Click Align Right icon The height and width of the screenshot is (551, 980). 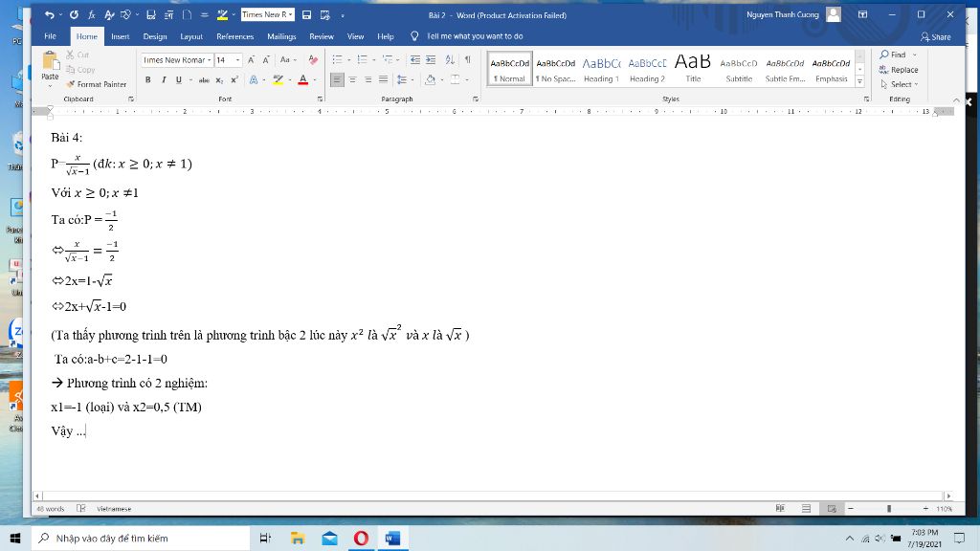tap(368, 80)
